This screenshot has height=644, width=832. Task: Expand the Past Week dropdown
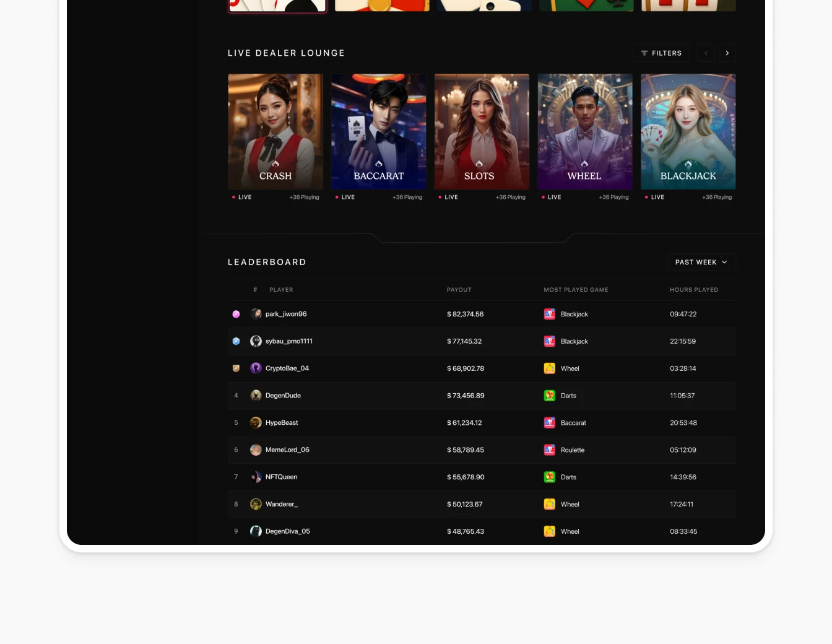click(x=701, y=262)
